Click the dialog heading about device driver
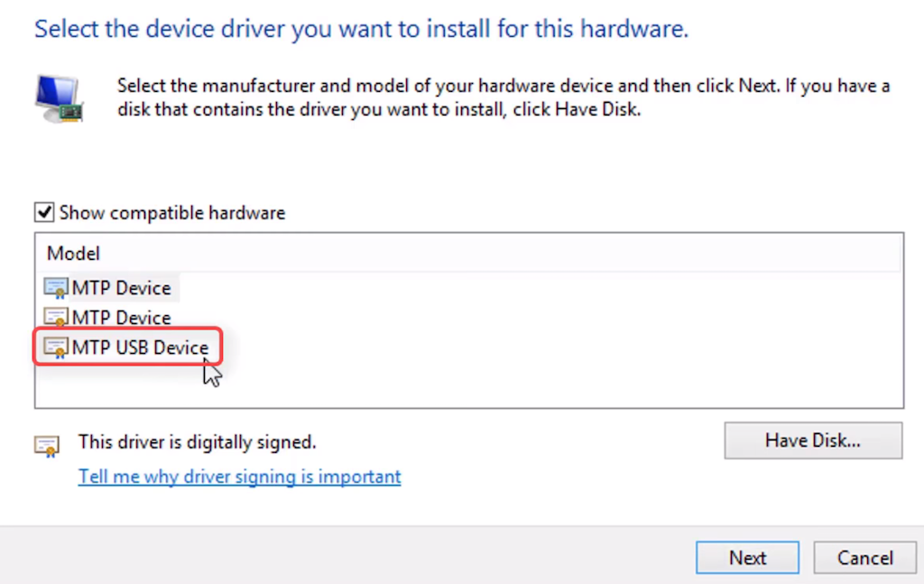The image size is (924, 584). [x=361, y=29]
